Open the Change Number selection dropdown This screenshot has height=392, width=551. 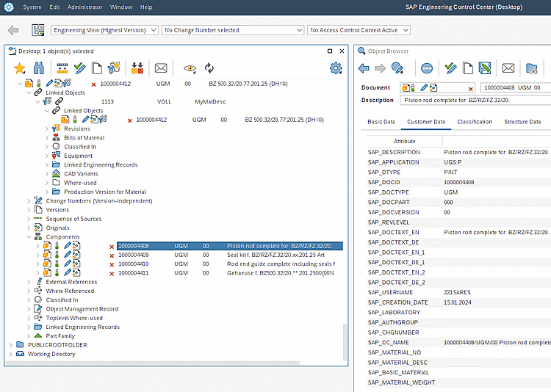[232, 30]
